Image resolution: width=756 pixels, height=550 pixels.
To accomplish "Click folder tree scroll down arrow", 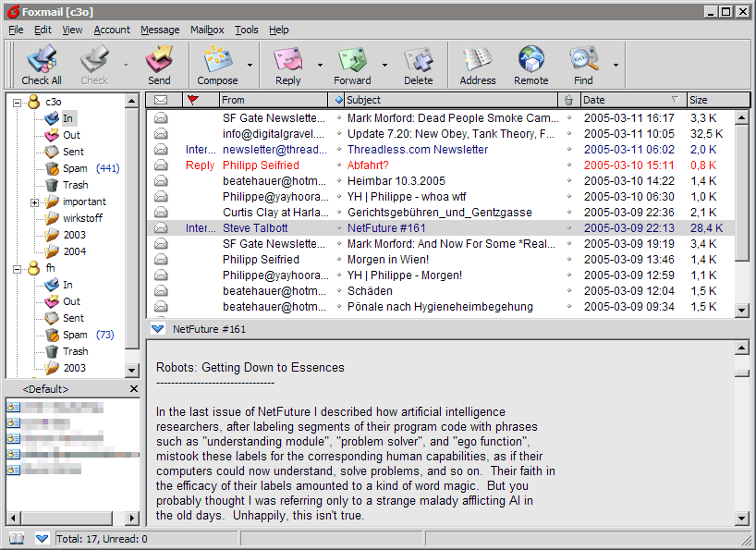I will [x=131, y=370].
